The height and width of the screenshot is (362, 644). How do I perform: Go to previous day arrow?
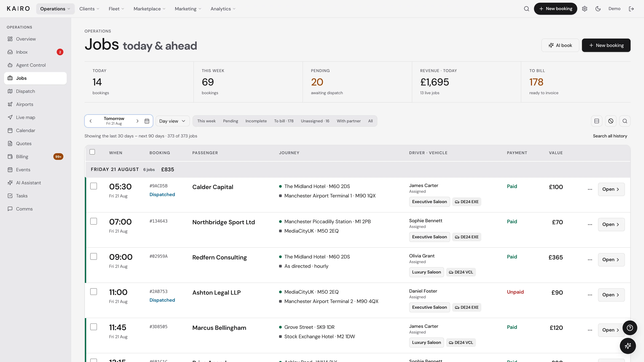coord(91,121)
